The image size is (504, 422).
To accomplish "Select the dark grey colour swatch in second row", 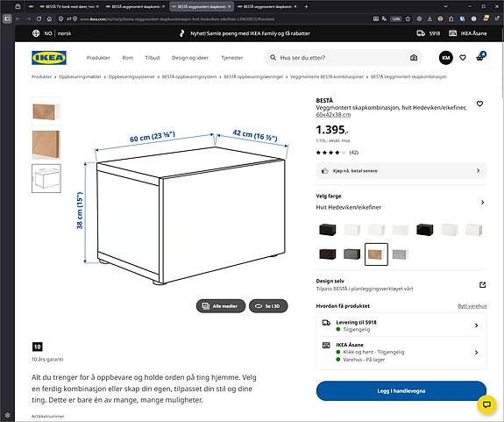I will pos(351,254).
